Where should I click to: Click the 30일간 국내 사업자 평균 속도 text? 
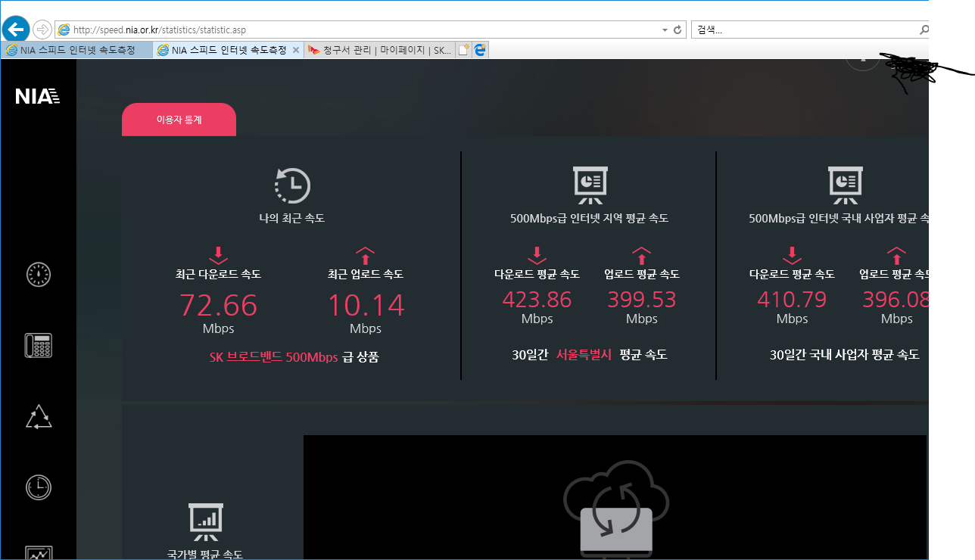point(845,354)
